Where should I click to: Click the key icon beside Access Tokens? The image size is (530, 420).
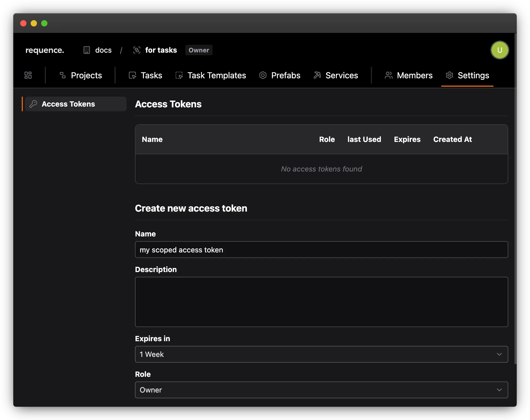(x=33, y=104)
